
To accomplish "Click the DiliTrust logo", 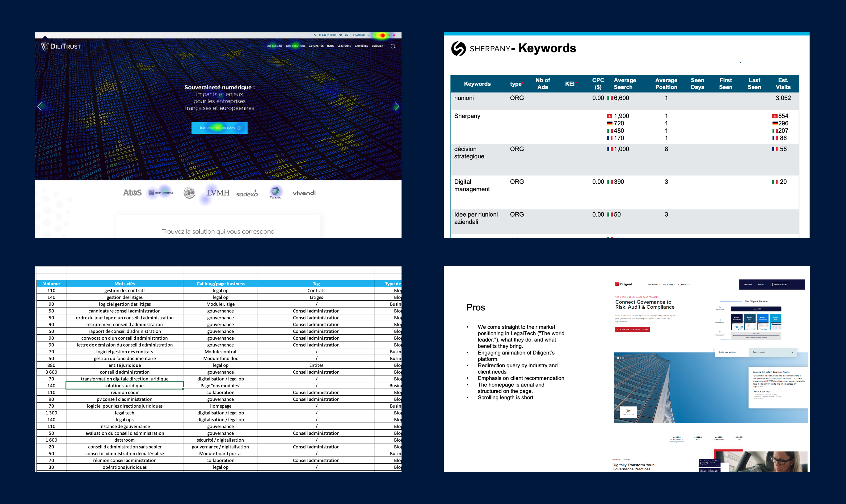I will click(x=61, y=46).
